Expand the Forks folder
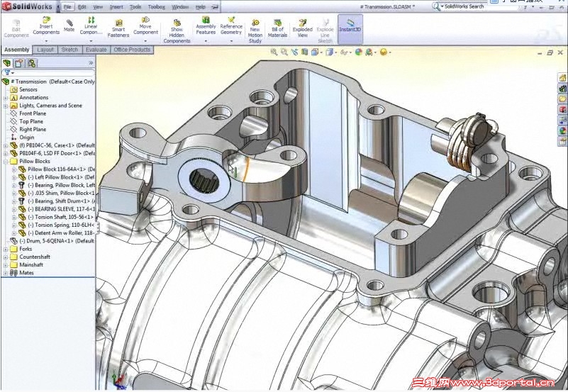Viewport: 568px width, 392px height. coord(6,249)
